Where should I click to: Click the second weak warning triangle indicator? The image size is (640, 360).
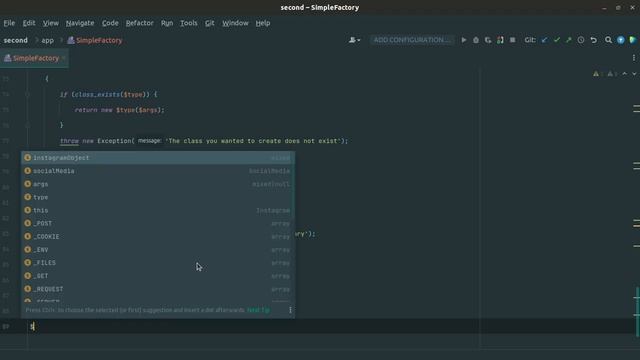tap(611, 74)
